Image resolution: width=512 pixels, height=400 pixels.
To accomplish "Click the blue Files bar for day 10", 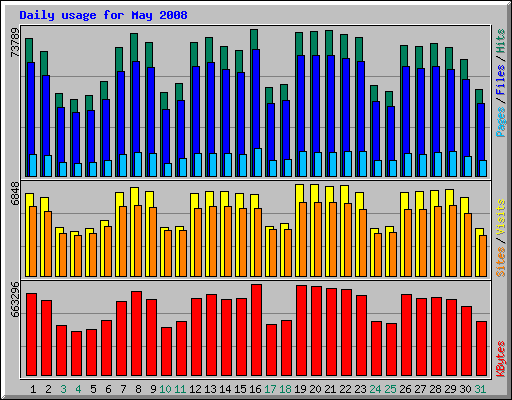I will pyautogui.click(x=166, y=136).
